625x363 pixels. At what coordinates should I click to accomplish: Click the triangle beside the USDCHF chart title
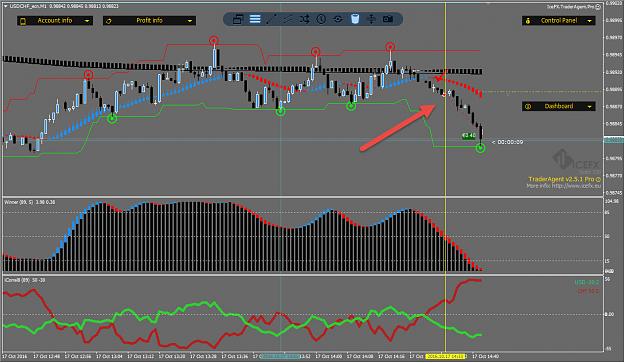pos(5,6)
